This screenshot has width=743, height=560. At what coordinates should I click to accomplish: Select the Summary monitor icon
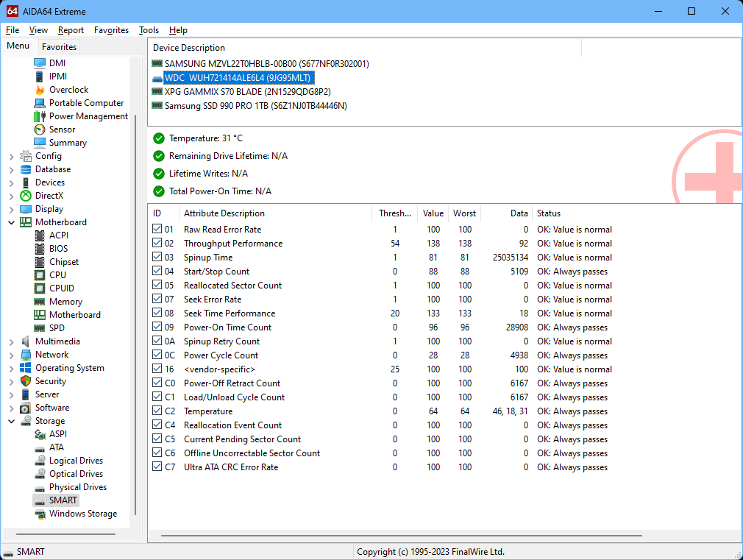(40, 143)
